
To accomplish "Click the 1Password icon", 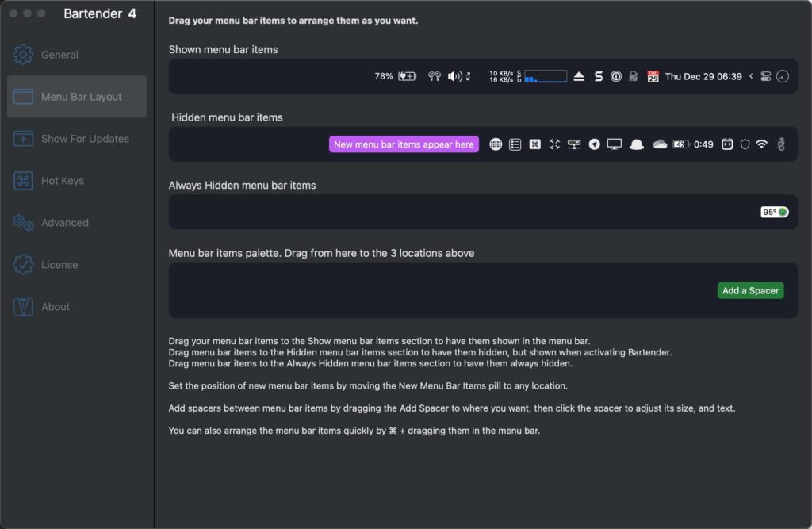I will click(x=615, y=76).
